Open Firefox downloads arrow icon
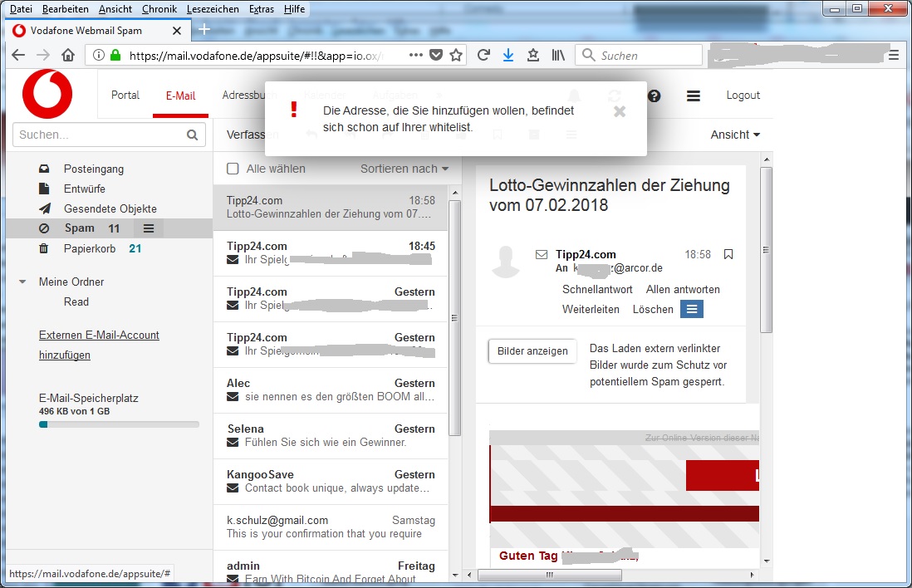Image resolution: width=912 pixels, height=588 pixels. tap(507, 56)
